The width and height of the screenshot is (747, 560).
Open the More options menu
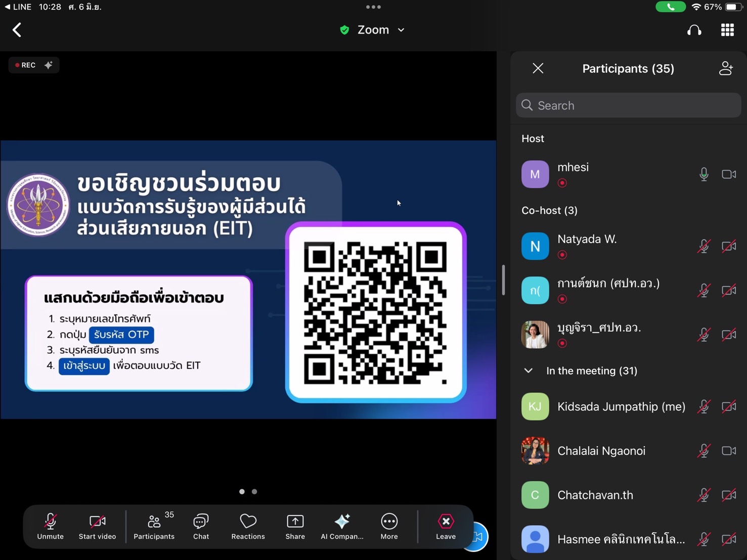(x=389, y=526)
